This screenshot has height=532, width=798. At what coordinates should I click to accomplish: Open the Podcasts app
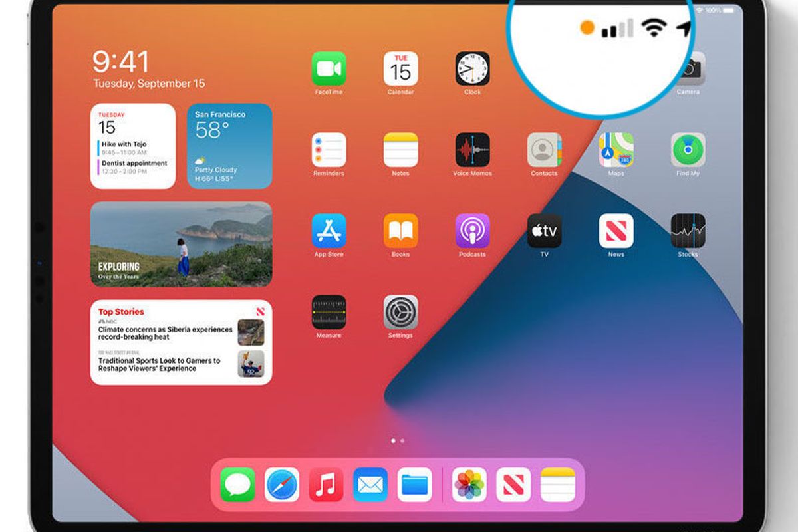473,231
